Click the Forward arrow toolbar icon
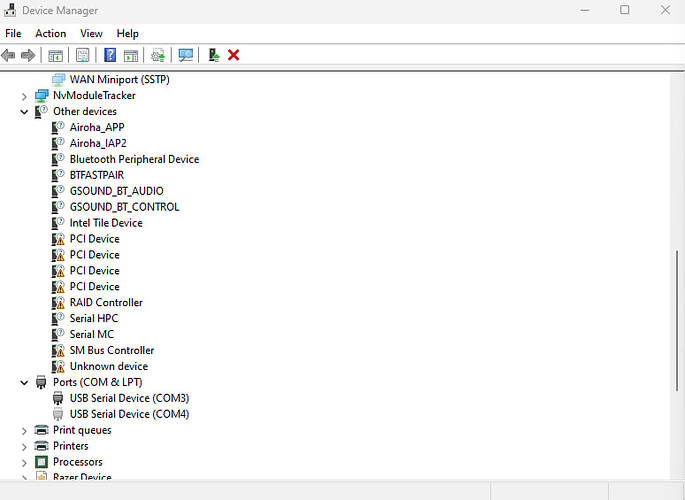The height and width of the screenshot is (500, 685). [28, 55]
